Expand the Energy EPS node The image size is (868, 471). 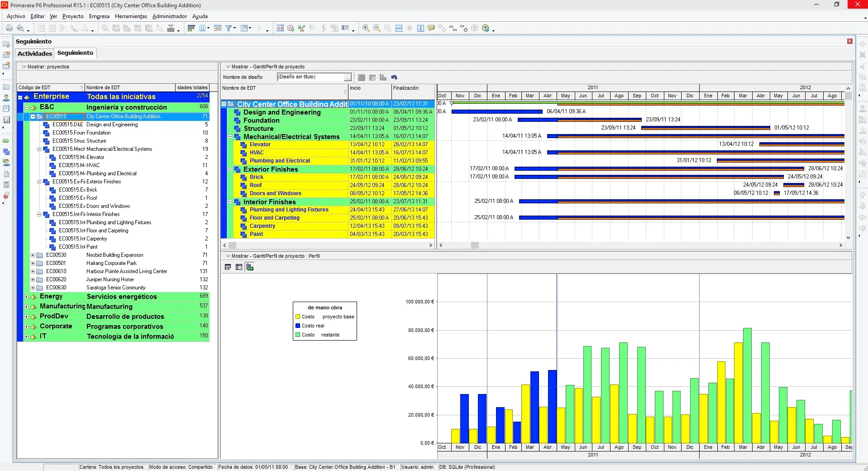(x=26, y=297)
